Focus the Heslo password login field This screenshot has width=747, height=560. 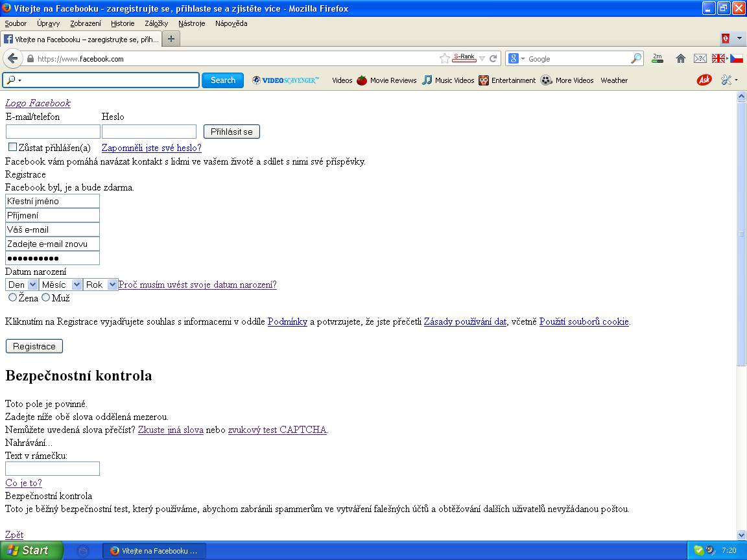[149, 132]
